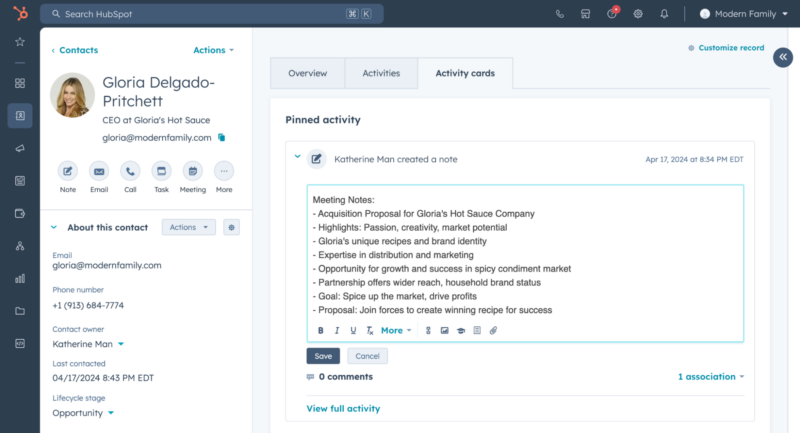Open the calling phone icon in top bar
This screenshot has height=433, width=800.
560,14
